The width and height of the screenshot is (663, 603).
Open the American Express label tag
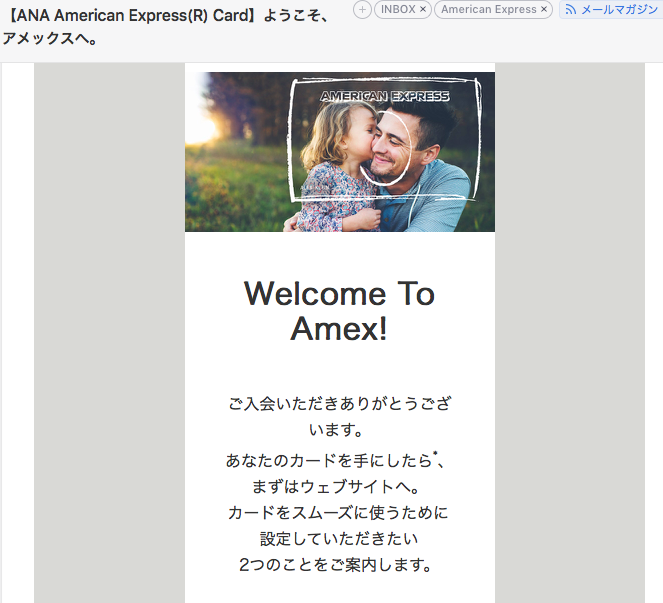489,9
